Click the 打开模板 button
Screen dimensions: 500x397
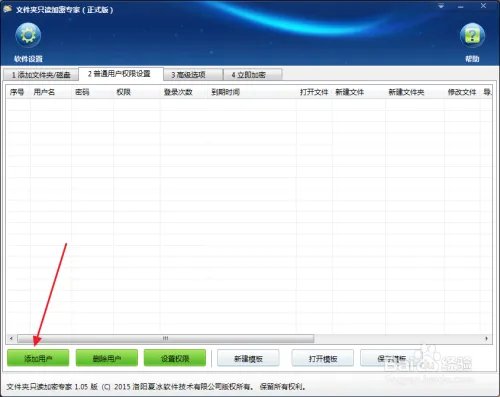click(x=323, y=358)
